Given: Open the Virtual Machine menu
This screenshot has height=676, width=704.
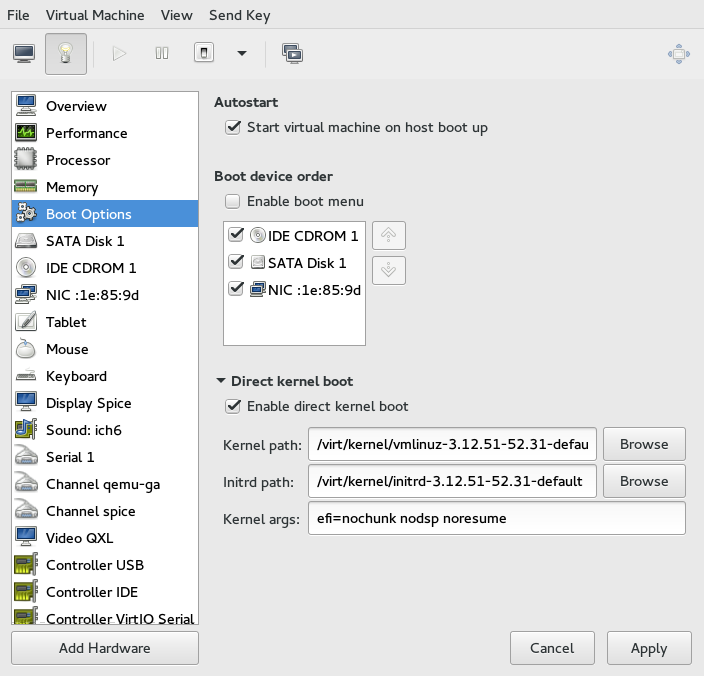Looking at the screenshot, I should [x=95, y=15].
